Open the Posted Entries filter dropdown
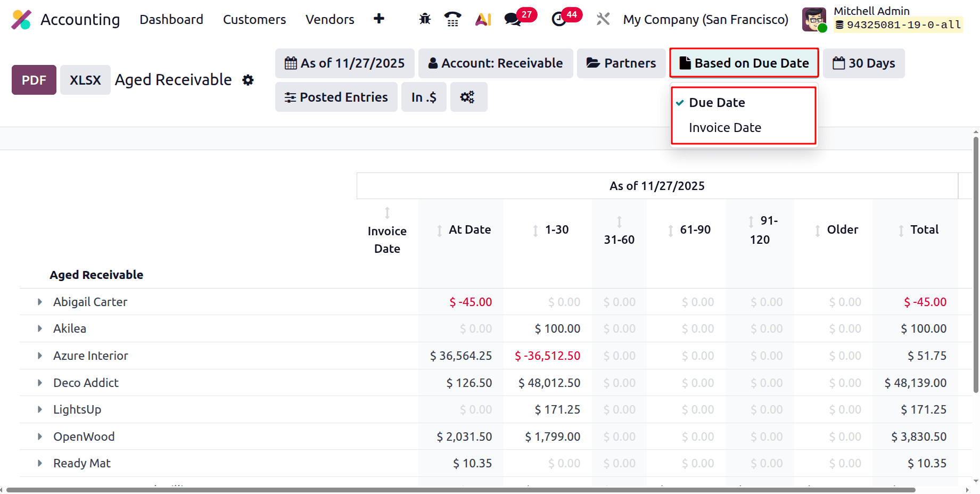This screenshot has height=494, width=980. pos(336,97)
